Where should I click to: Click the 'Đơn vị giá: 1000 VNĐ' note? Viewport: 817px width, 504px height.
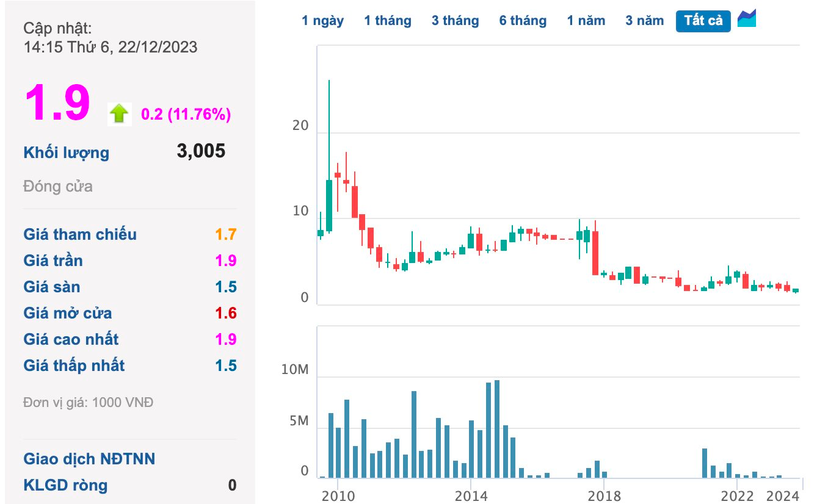(89, 403)
